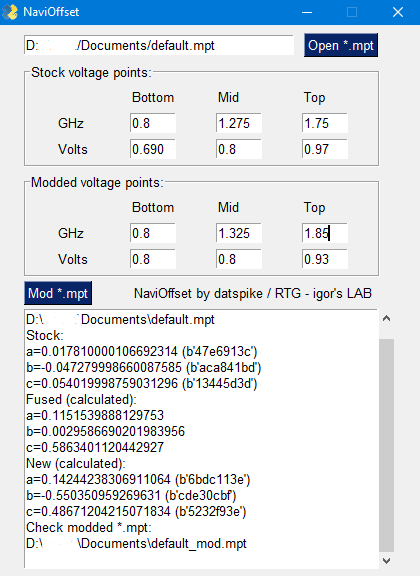The image size is (420, 576).
Task: Click scroll up arrow of log output
Action: click(x=386, y=318)
